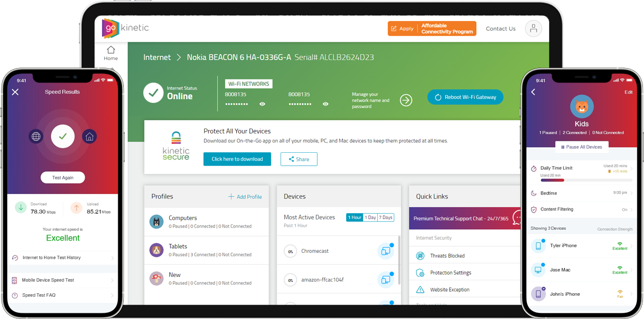Viewport: 644px width, 319px height.
Task: Go back from the Kids profile
Action: (x=533, y=92)
